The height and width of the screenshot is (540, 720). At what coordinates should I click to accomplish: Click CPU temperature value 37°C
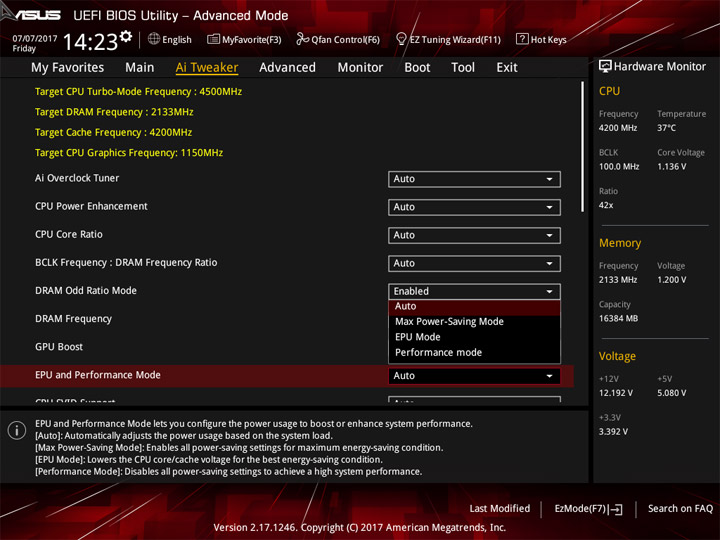click(x=666, y=128)
